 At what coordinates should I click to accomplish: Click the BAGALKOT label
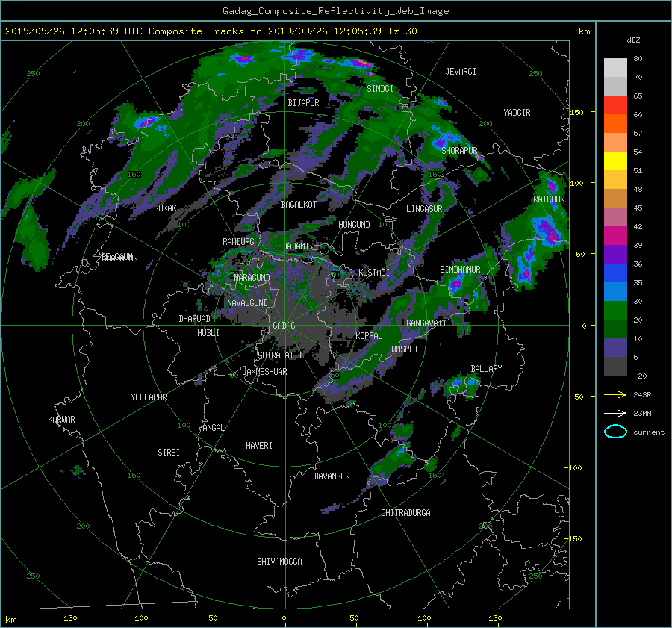point(299,205)
